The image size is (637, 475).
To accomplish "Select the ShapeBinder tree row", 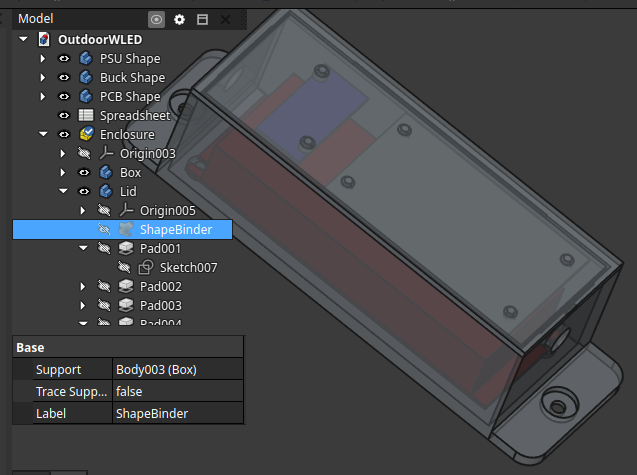I will [123, 229].
